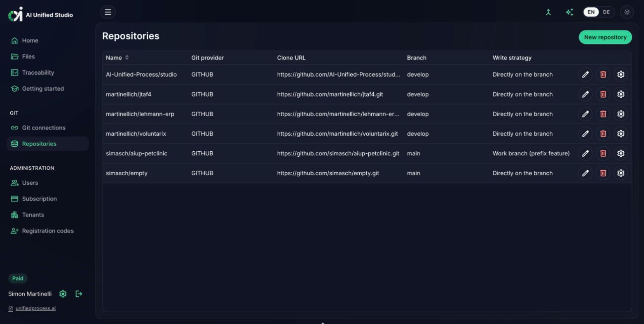Go to Git connections page
The height and width of the screenshot is (324, 644).
[47, 128]
